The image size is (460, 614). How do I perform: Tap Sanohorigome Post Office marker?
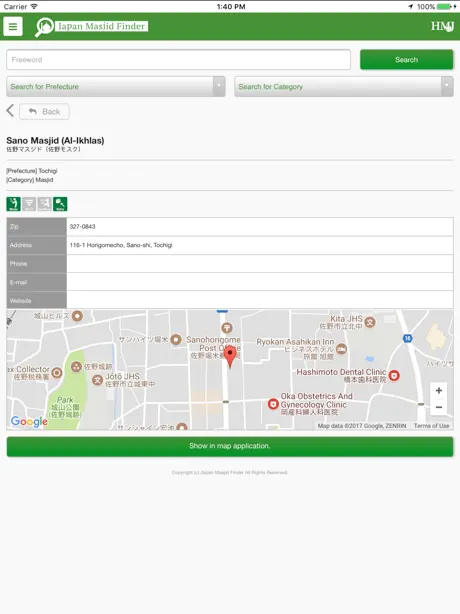pos(227,327)
